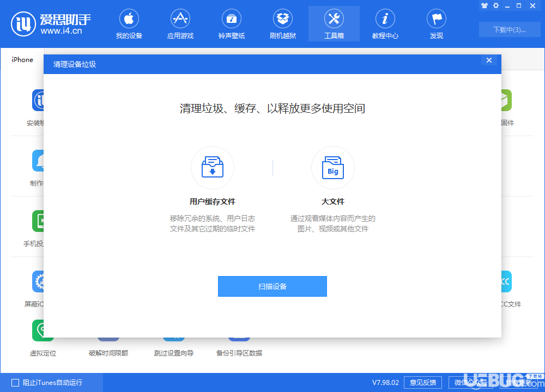The image size is (545, 392).
Task: Open 破解时间限额 tool label
Action: (108, 353)
